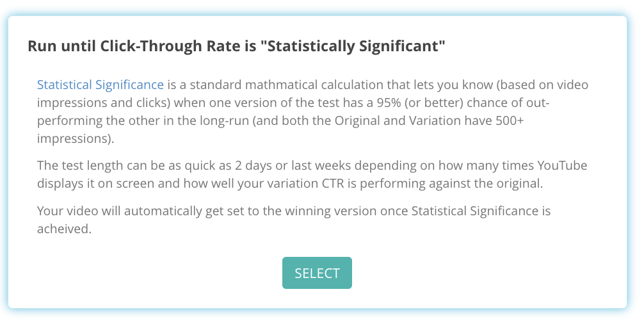Click empty card area beside SELECT button
This screenshot has width=644, height=319.
point(472,273)
